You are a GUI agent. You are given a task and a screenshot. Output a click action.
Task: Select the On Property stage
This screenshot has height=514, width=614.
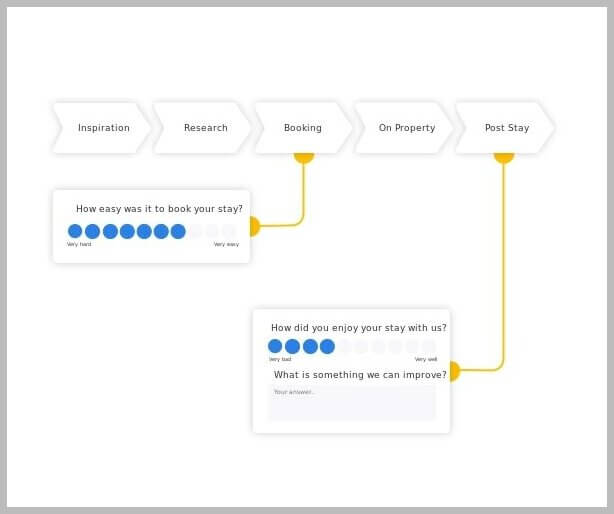click(x=406, y=128)
